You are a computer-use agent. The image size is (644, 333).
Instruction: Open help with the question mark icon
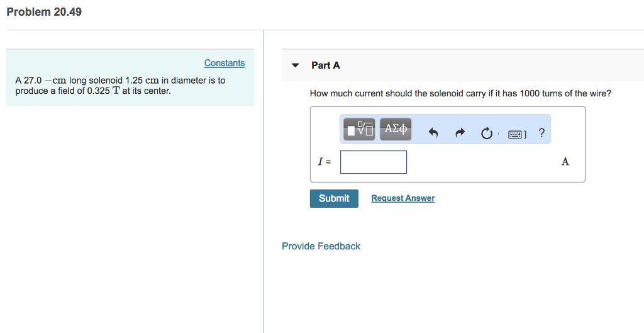tap(541, 132)
